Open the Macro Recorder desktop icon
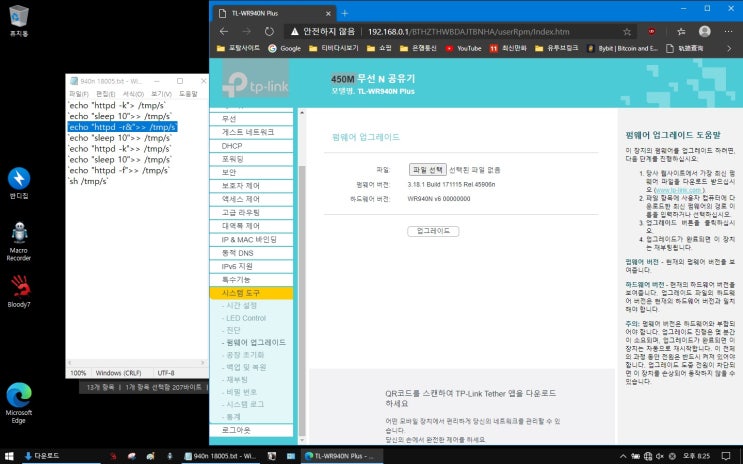Screen dimensions: 743x464 (19, 241)
